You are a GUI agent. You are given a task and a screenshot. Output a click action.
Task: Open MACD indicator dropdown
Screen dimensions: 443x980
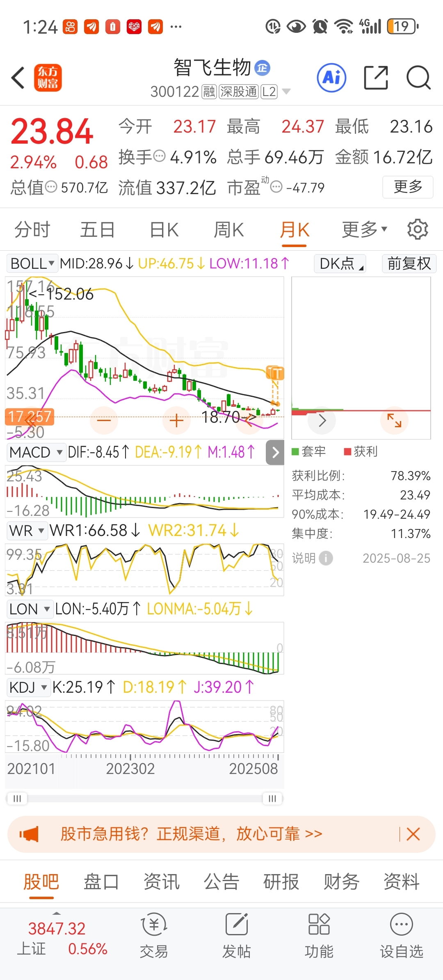click(36, 452)
